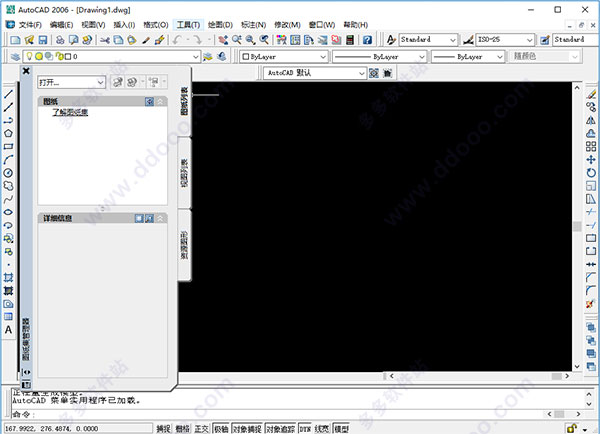This screenshot has height=434, width=600.
Task: Select the Ellipse draw tool
Action: coord(8,212)
